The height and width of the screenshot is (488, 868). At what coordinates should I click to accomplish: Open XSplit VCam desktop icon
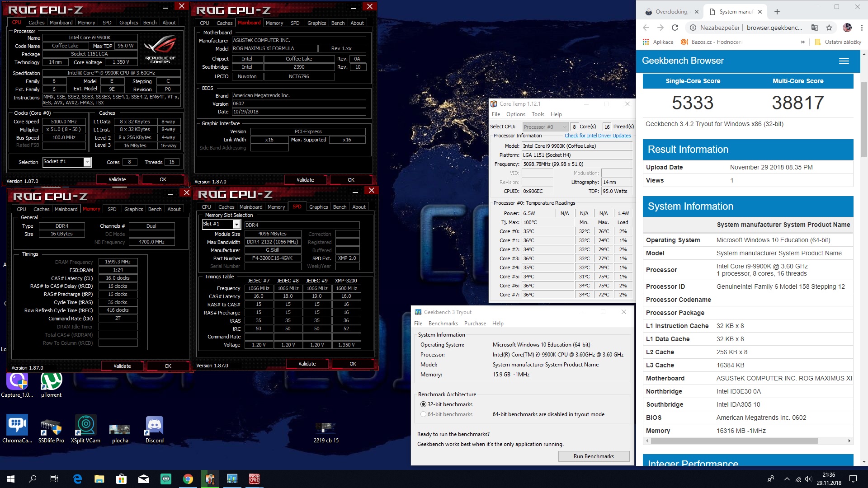[x=85, y=429]
